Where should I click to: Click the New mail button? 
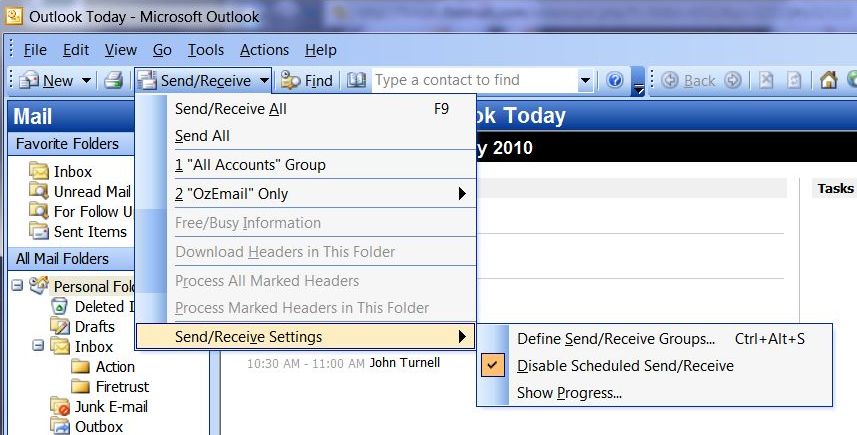[x=46, y=81]
